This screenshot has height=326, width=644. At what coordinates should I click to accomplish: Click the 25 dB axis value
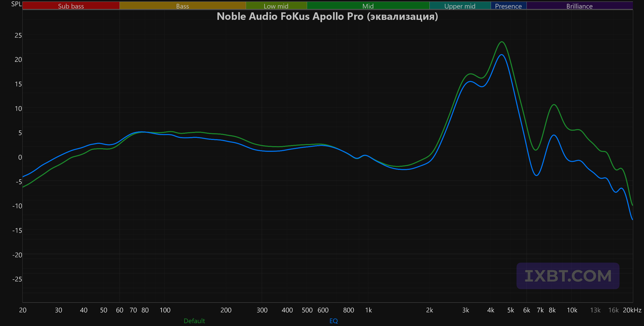18,35
